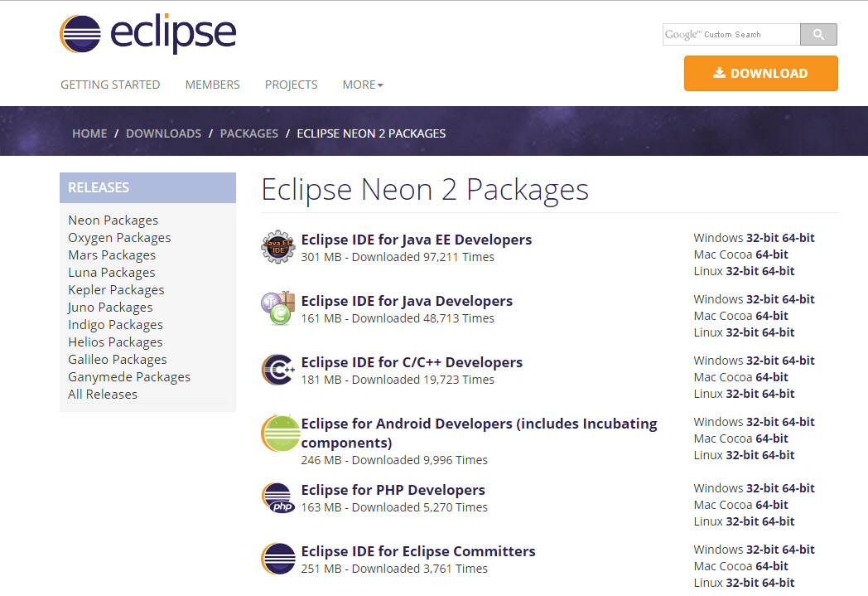Viewport: 868px width, 596px height.
Task: Open All Releases in the sidebar
Action: click(103, 395)
